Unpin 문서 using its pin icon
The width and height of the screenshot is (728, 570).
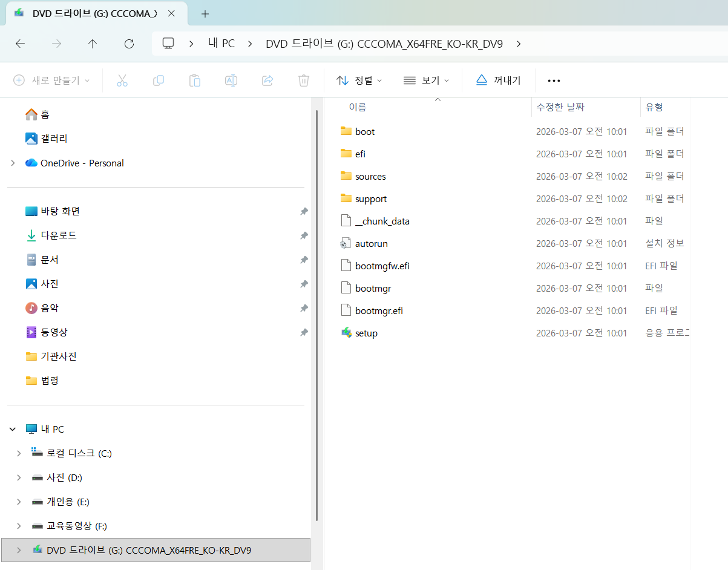pyautogui.click(x=304, y=260)
